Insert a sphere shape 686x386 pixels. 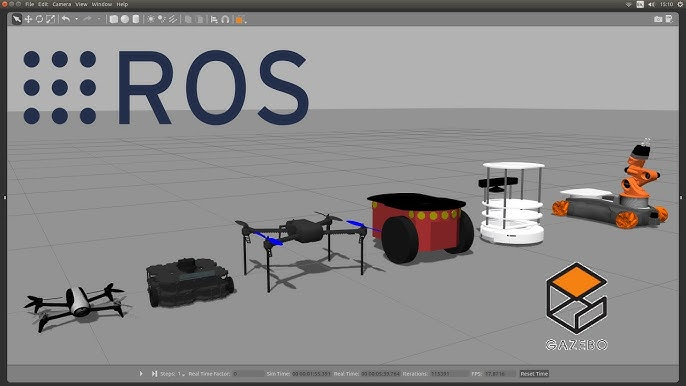click(x=125, y=19)
